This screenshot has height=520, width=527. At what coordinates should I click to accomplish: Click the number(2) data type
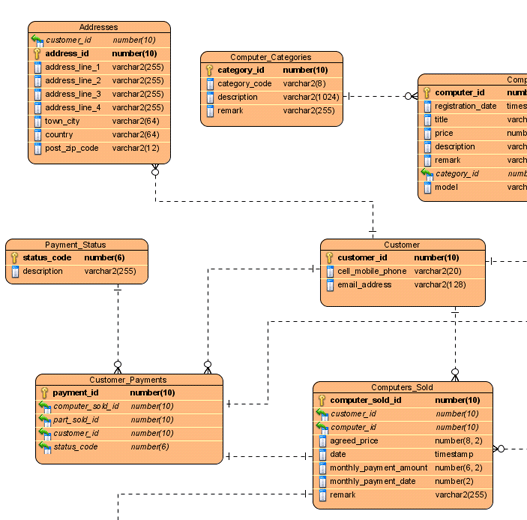click(454, 481)
